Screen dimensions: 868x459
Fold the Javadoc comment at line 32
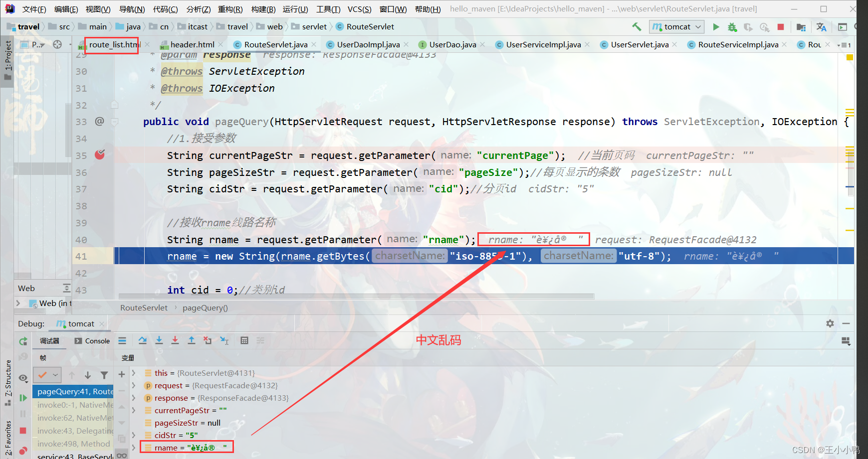(114, 105)
